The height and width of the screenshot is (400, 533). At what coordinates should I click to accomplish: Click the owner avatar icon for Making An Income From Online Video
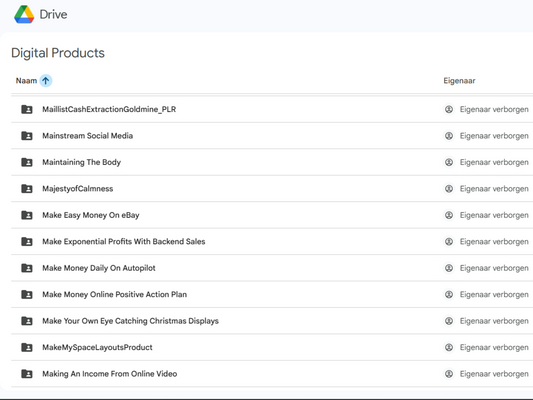point(449,374)
